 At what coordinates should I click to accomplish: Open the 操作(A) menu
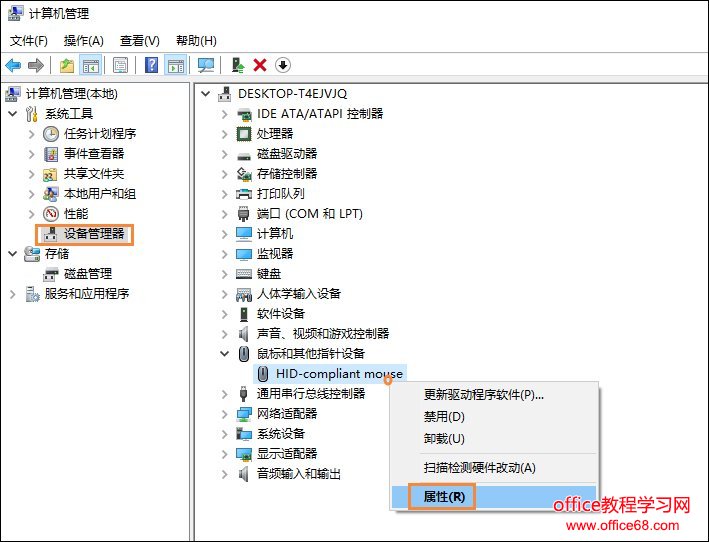[x=84, y=41]
